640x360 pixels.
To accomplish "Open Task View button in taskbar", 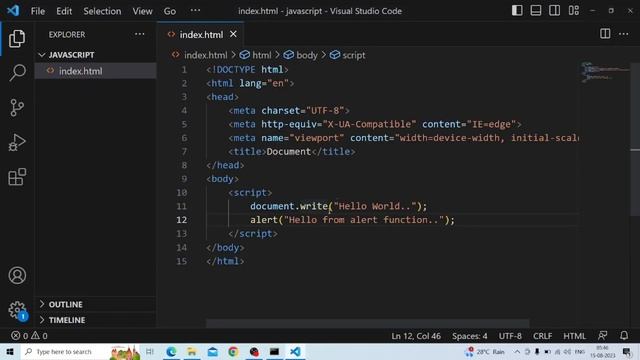I will 150,352.
